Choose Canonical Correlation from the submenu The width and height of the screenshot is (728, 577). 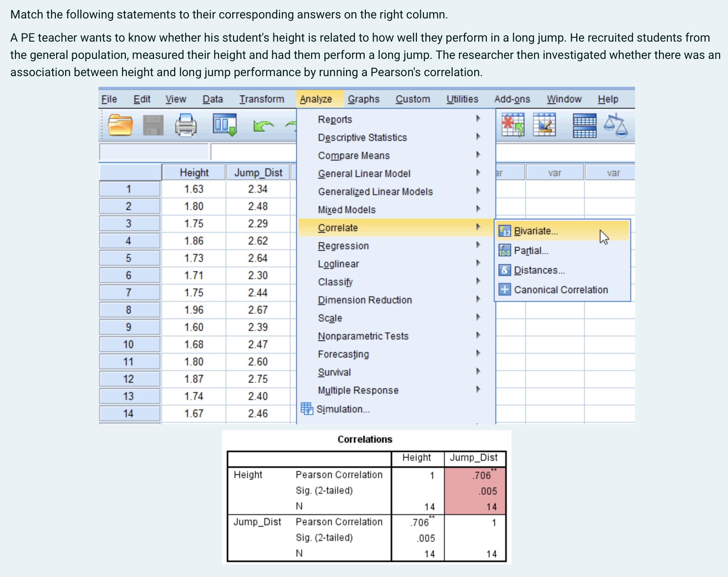[562, 290]
